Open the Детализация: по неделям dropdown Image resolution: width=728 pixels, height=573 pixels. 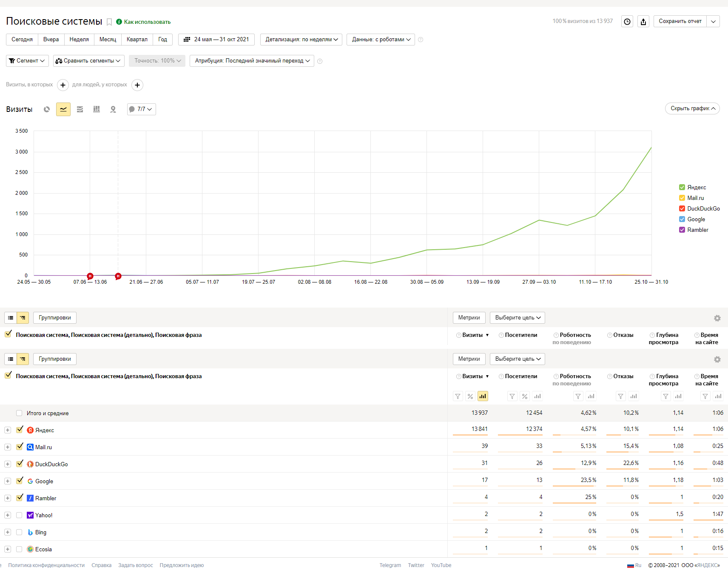[x=301, y=40]
